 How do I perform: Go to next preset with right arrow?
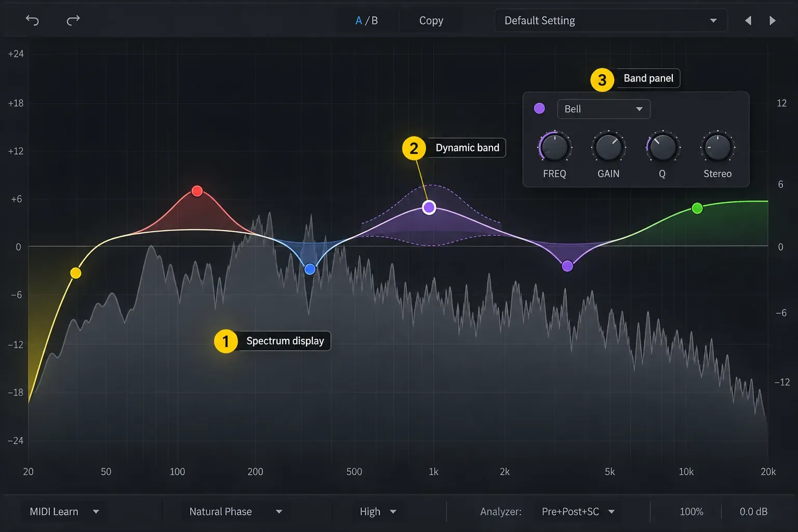[773, 21]
